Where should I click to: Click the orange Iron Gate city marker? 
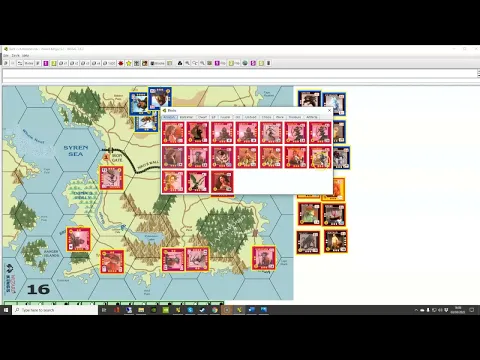[x=106, y=156]
